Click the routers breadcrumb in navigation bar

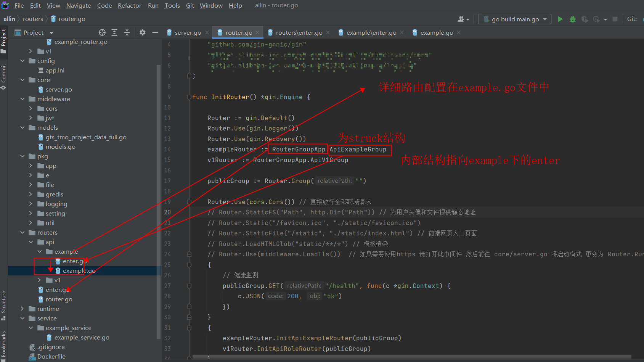coord(33,19)
